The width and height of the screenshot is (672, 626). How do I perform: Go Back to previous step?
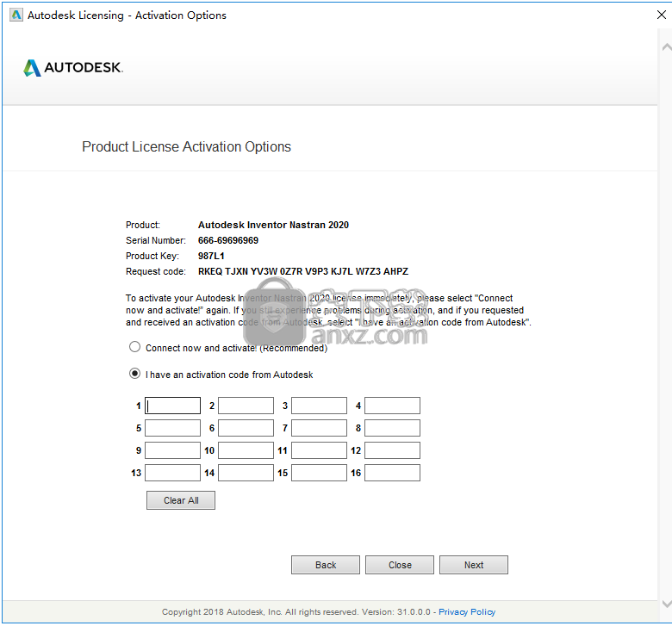pos(326,565)
